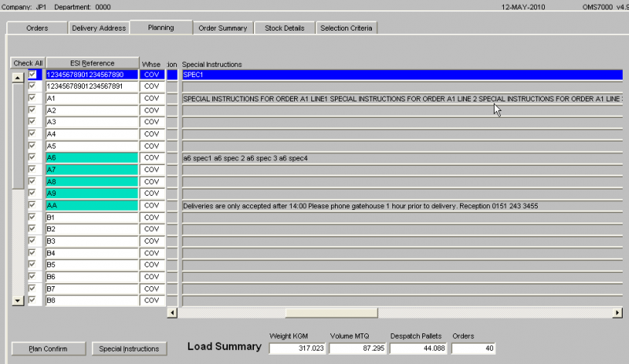The width and height of the screenshot is (629, 364).
Task: Toggle checkbox for order A6
Action: point(32,157)
